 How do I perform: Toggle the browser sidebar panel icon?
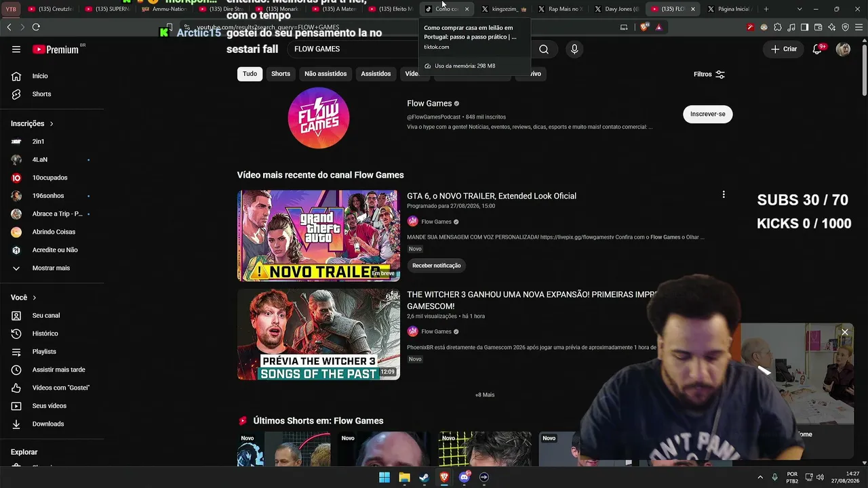pyautogui.click(x=804, y=27)
